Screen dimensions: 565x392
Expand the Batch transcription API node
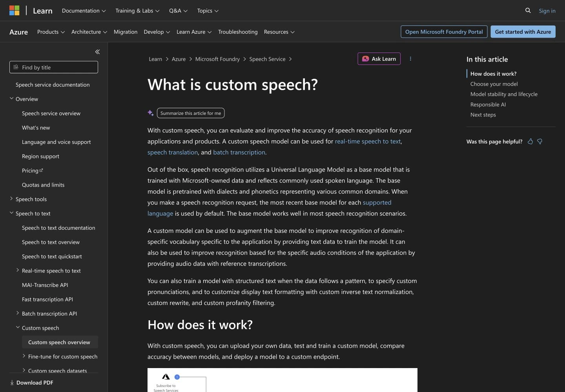tap(18, 313)
